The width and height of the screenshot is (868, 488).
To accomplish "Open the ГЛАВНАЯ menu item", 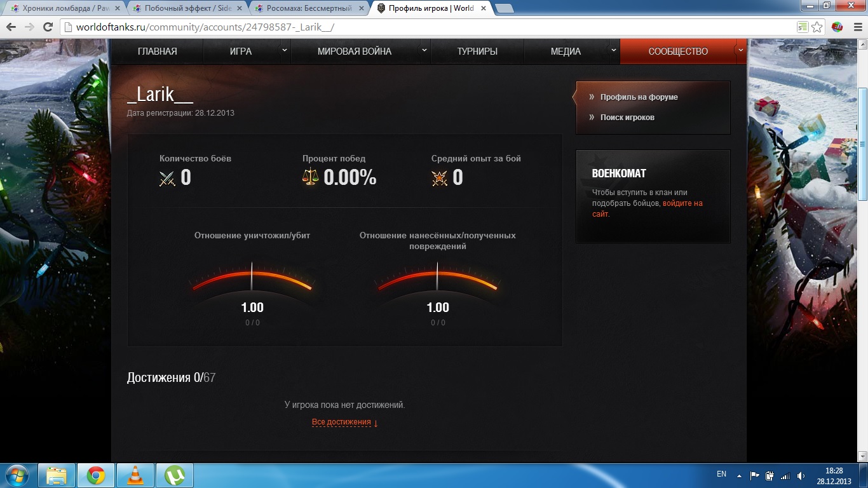I will 157,51.
